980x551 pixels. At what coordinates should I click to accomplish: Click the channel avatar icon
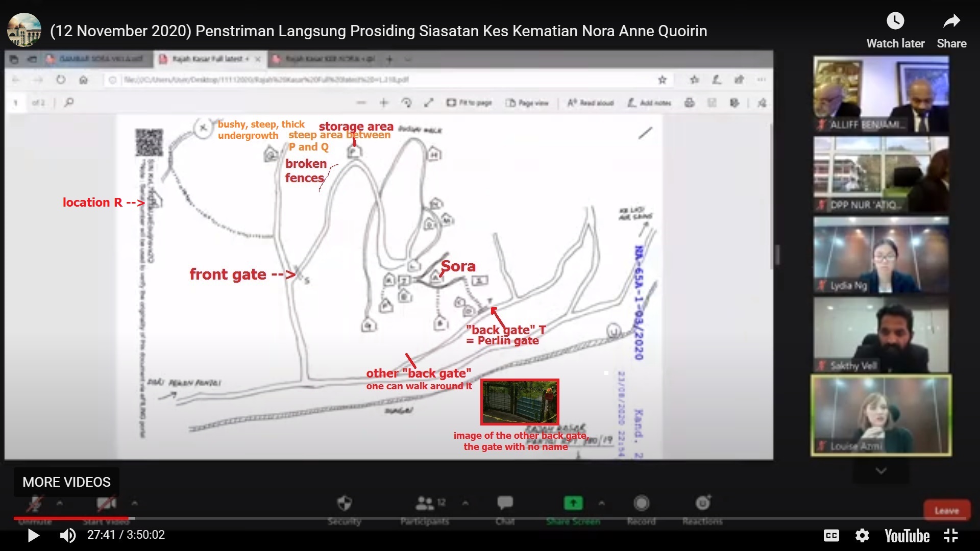[23, 30]
